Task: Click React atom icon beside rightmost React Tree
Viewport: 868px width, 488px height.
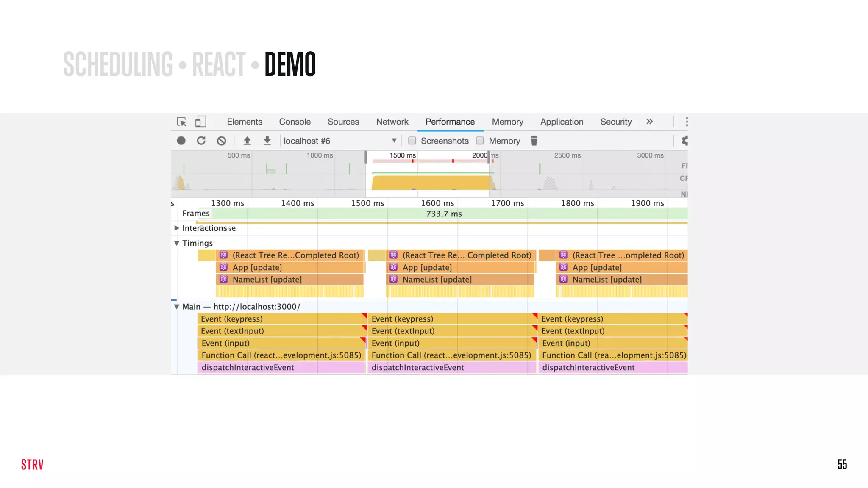Action: pos(563,255)
